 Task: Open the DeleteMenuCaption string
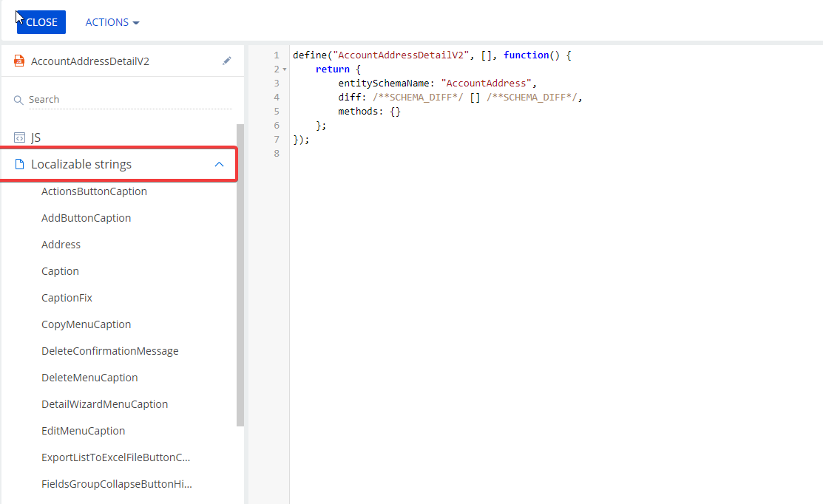(x=89, y=378)
